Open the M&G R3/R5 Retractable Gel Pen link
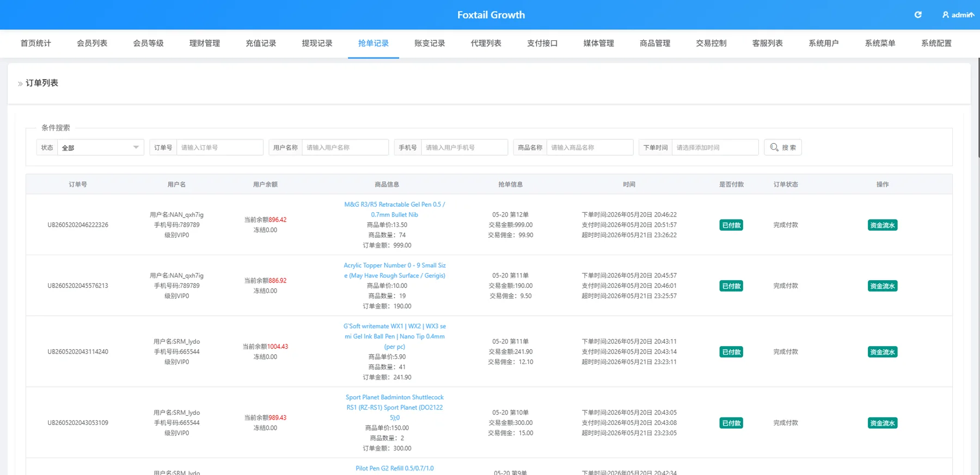This screenshot has height=475, width=980. pos(395,209)
